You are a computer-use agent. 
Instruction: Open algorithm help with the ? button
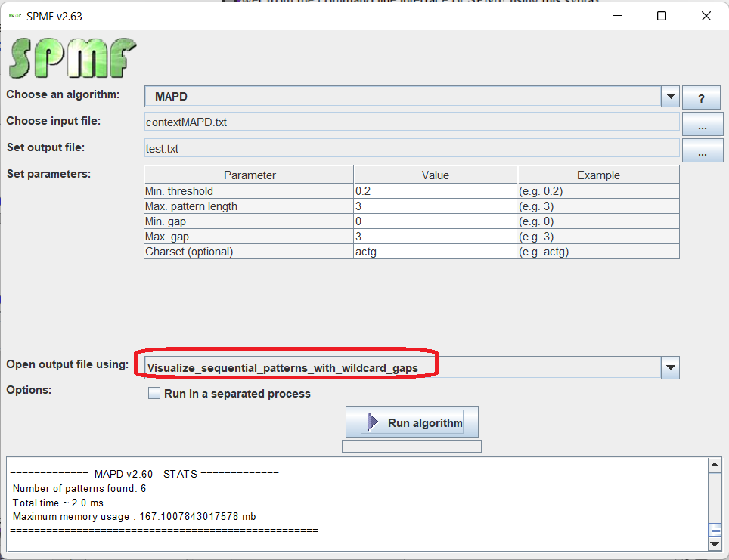click(701, 98)
